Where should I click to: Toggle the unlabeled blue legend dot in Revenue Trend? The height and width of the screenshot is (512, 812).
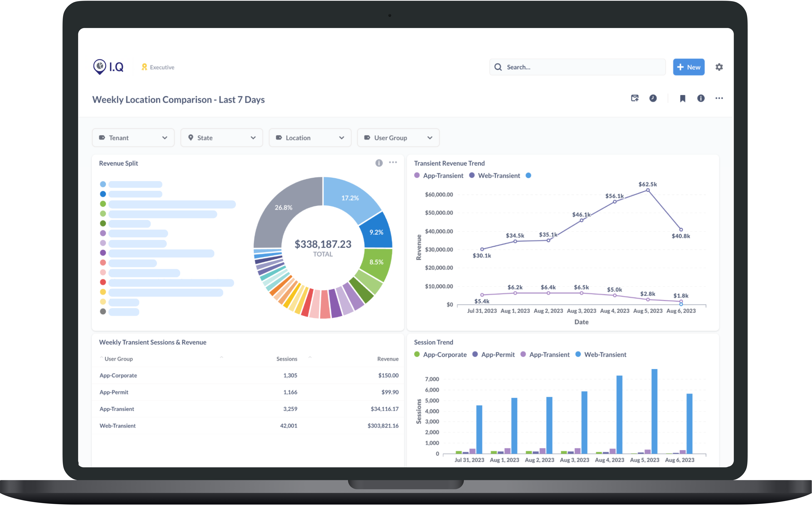[x=528, y=175]
